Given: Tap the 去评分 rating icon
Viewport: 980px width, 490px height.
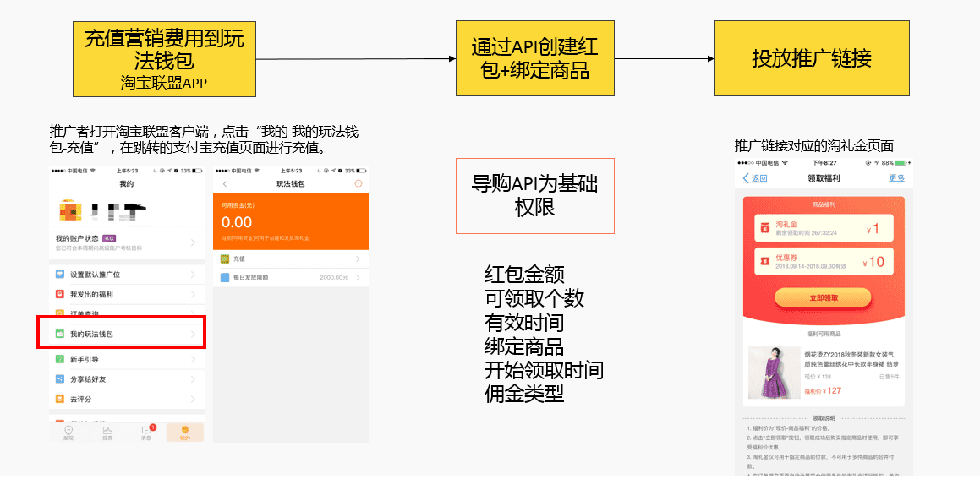Looking at the screenshot, I should tap(59, 399).
